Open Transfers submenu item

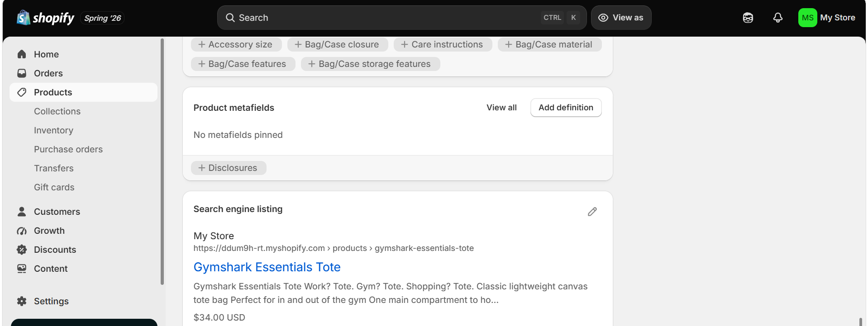pos(54,168)
